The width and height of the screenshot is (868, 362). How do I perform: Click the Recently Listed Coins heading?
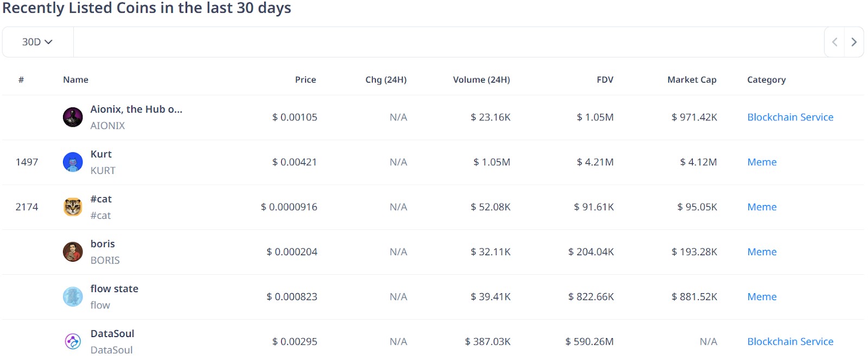pos(147,8)
